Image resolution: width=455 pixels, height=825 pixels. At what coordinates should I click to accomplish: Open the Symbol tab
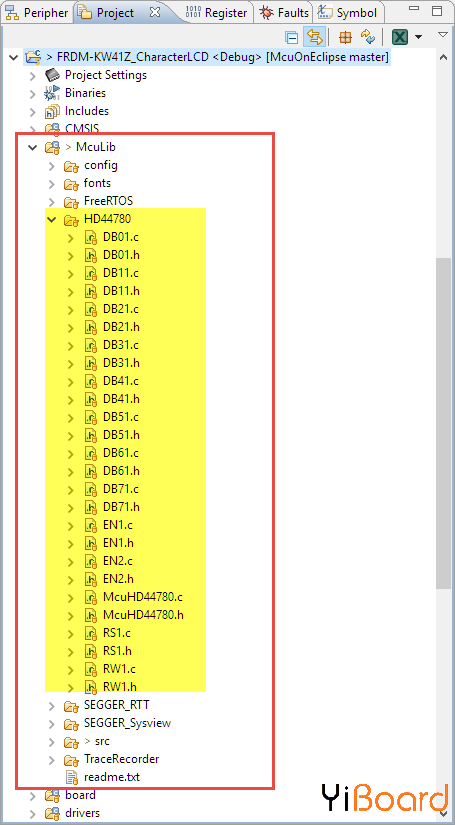click(348, 13)
